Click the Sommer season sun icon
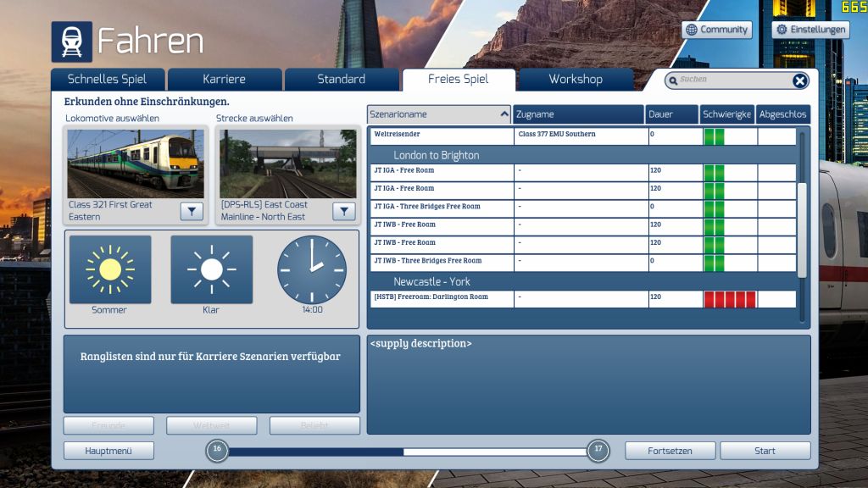The height and width of the screenshot is (488, 868). click(x=110, y=269)
